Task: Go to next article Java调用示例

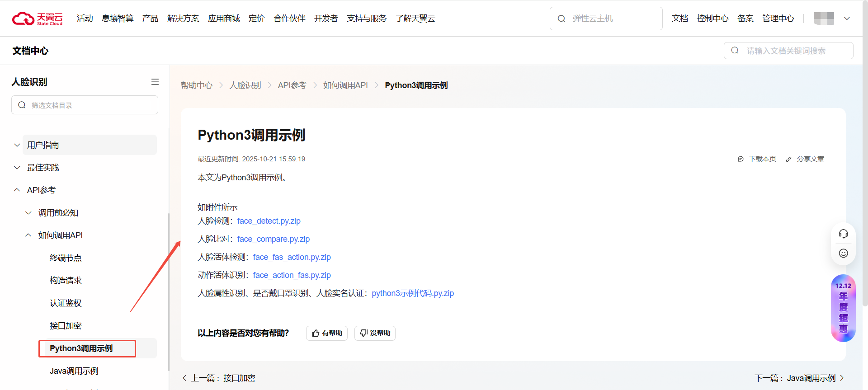Action: pyautogui.click(x=799, y=378)
